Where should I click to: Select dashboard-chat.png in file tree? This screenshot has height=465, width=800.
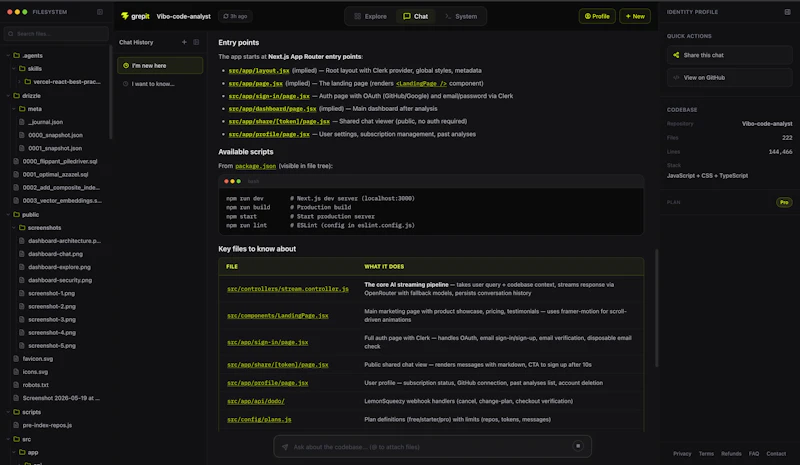[x=55, y=254]
